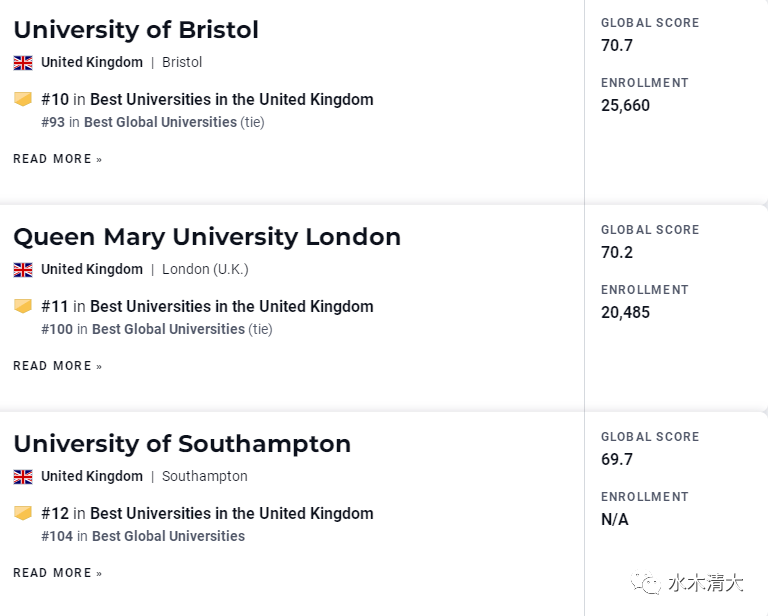Click READ MORE under Queen Mary University London
This screenshot has width=768, height=616.
click(x=57, y=366)
